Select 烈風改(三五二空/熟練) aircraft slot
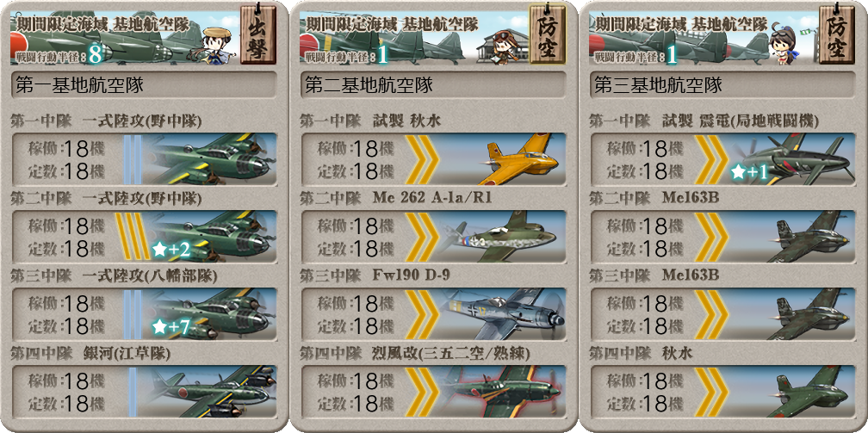The height and width of the screenshot is (433, 868). (433, 392)
